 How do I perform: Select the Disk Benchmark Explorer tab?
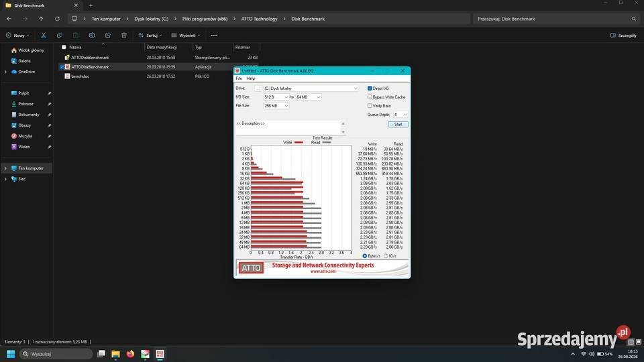(41, 6)
